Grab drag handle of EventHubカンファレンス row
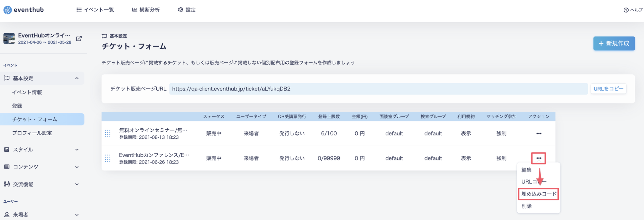The image size is (644, 220). click(107, 158)
